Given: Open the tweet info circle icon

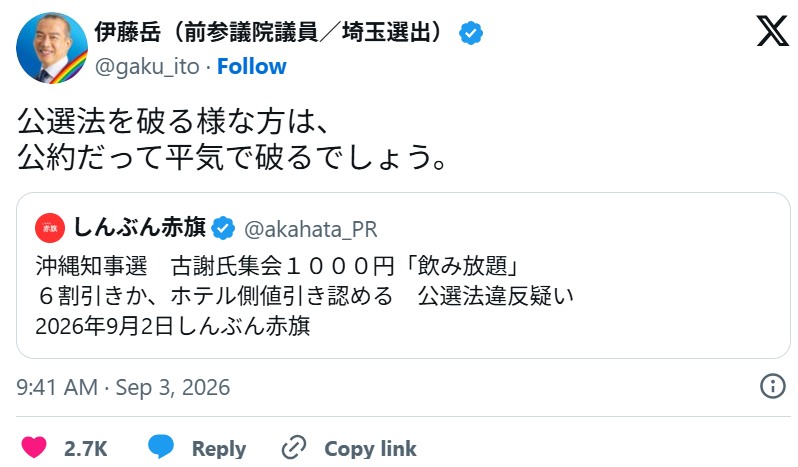Looking at the screenshot, I should (x=773, y=386).
